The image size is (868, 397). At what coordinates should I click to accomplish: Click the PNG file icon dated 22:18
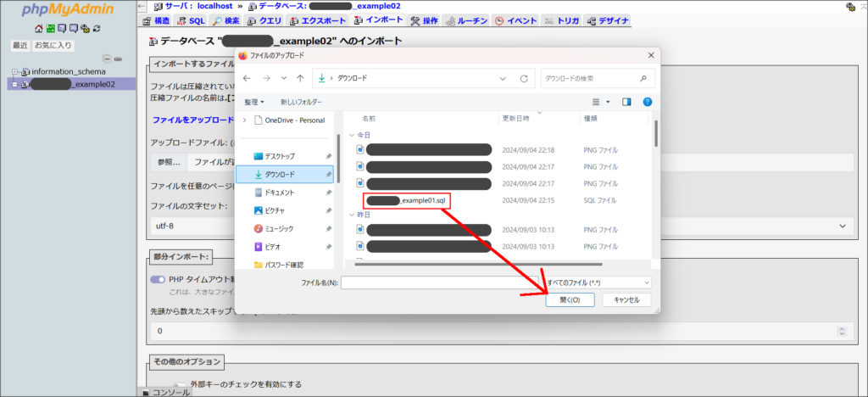[360, 149]
